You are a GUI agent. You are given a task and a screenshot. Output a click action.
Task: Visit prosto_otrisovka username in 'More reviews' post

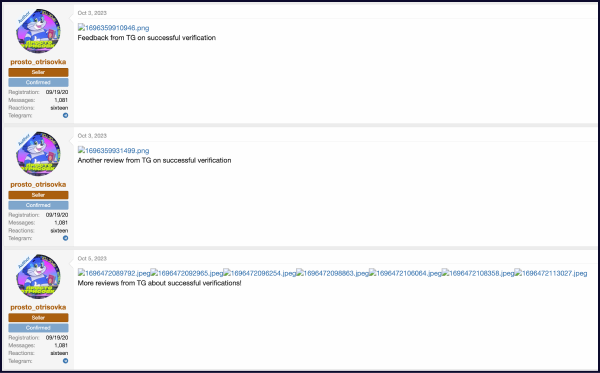coord(38,307)
